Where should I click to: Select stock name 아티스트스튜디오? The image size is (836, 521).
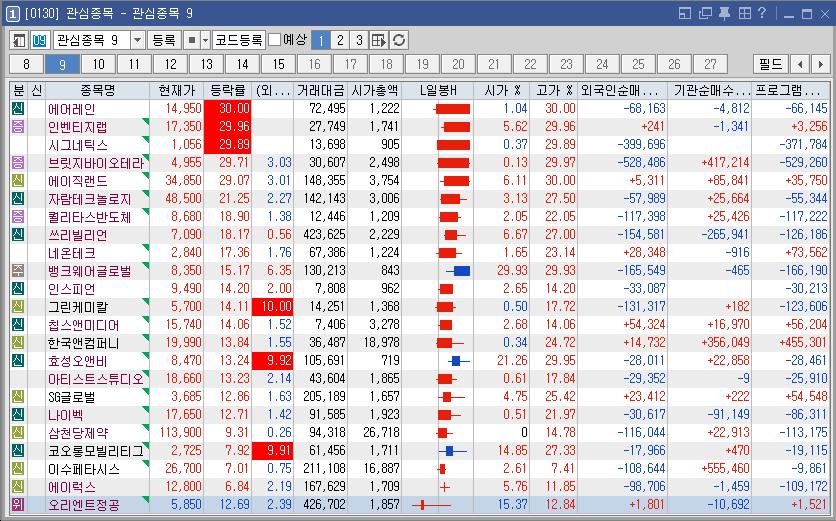[96, 379]
